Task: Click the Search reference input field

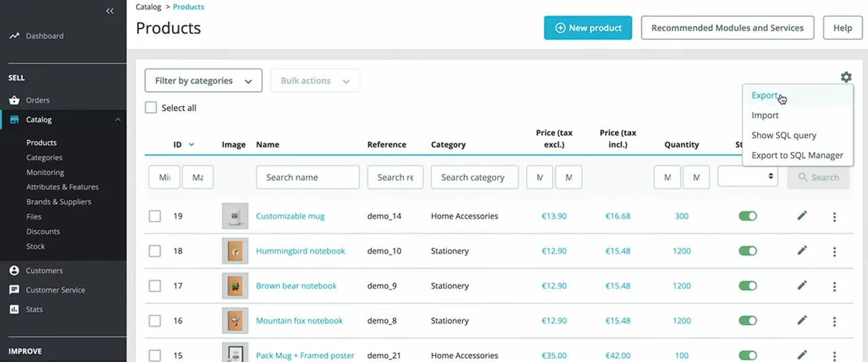Action: (395, 177)
